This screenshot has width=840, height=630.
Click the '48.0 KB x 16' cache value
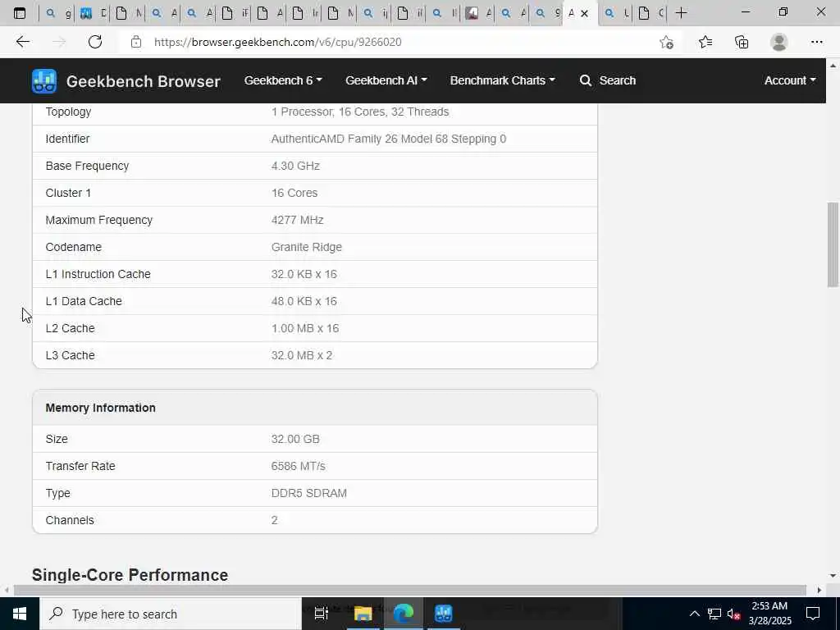coord(304,301)
